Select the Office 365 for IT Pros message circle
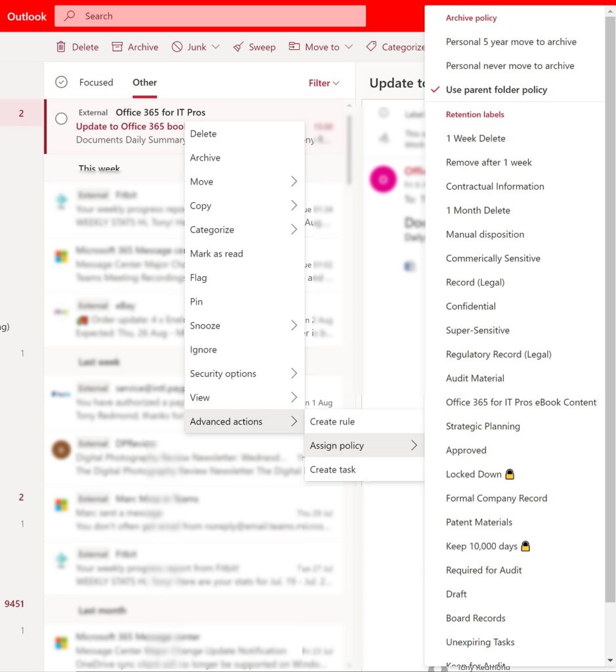 (x=61, y=118)
